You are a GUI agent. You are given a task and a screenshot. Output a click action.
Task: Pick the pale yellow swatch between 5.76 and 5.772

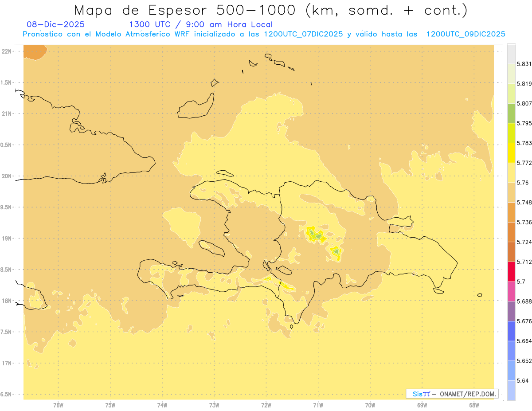511,173
